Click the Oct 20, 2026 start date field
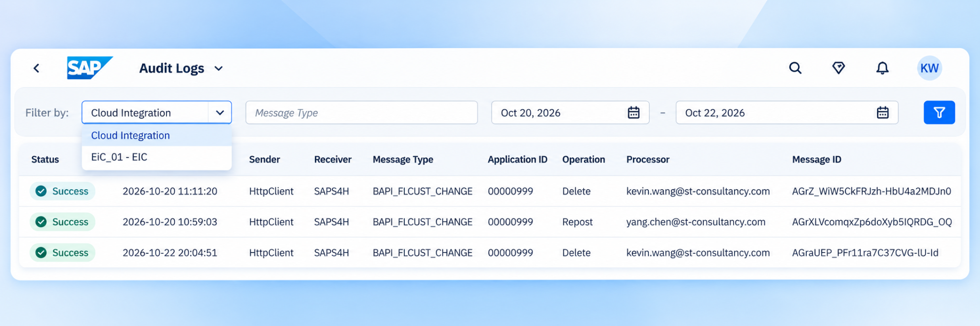 pyautogui.click(x=570, y=113)
